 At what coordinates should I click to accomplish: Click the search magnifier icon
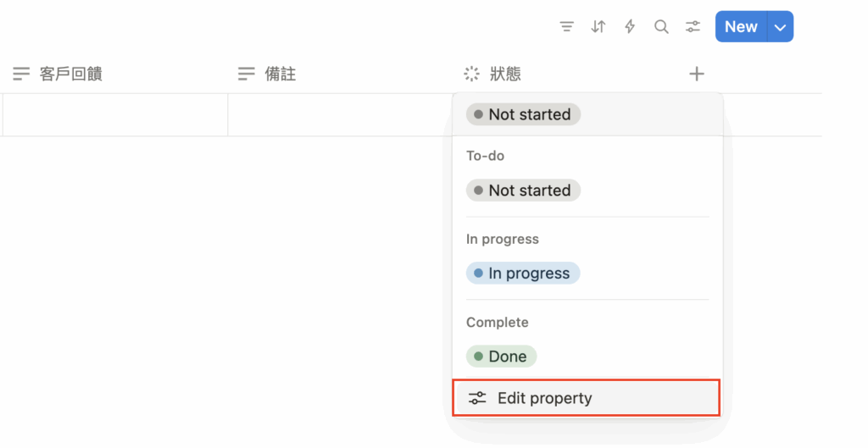661,27
